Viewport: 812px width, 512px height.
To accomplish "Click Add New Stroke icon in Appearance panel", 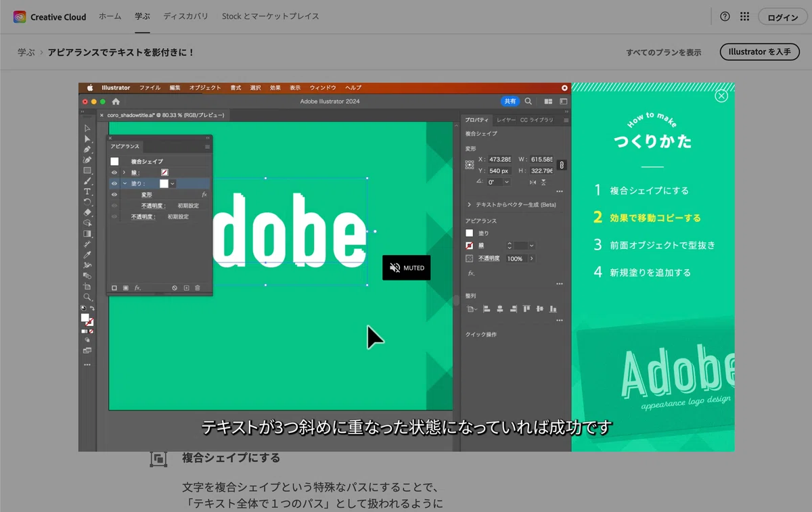I will pos(114,288).
